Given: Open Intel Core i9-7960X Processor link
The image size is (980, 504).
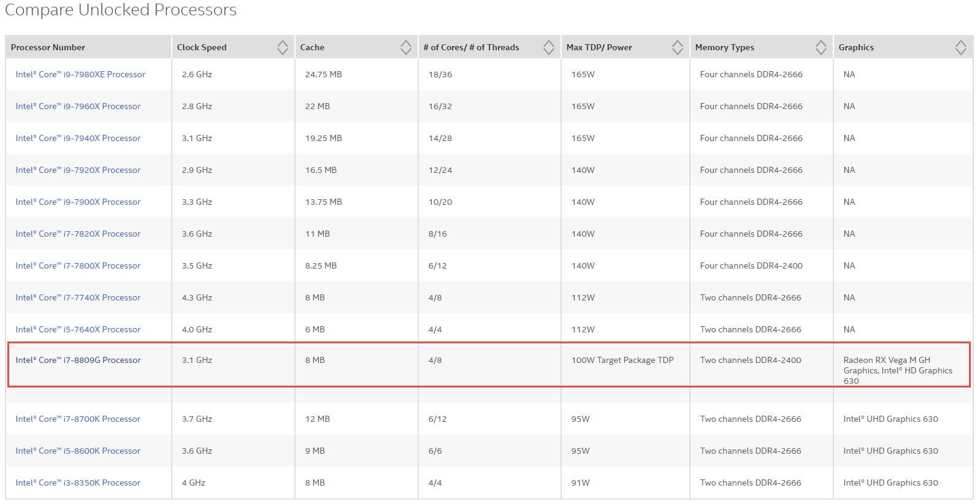Looking at the screenshot, I should [78, 106].
